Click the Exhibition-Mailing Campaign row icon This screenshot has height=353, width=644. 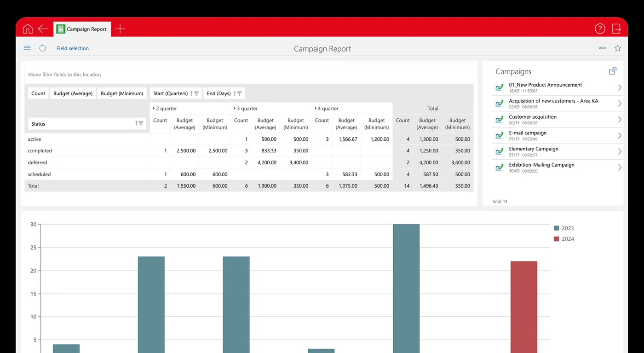pyautogui.click(x=499, y=168)
